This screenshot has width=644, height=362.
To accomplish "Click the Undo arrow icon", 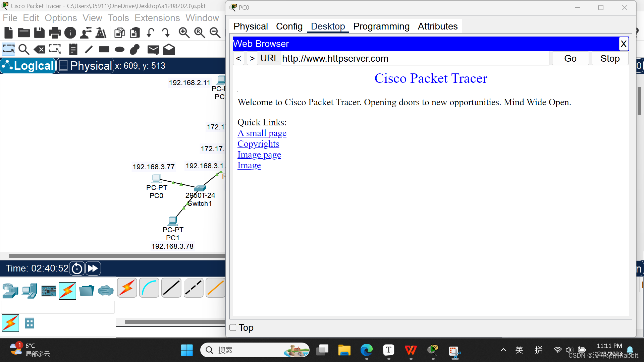I will pos(150,33).
